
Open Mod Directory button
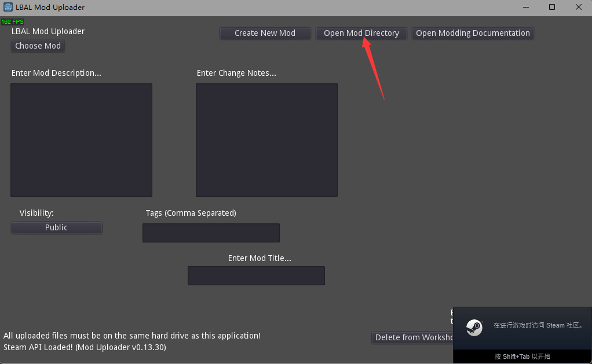pyautogui.click(x=361, y=33)
